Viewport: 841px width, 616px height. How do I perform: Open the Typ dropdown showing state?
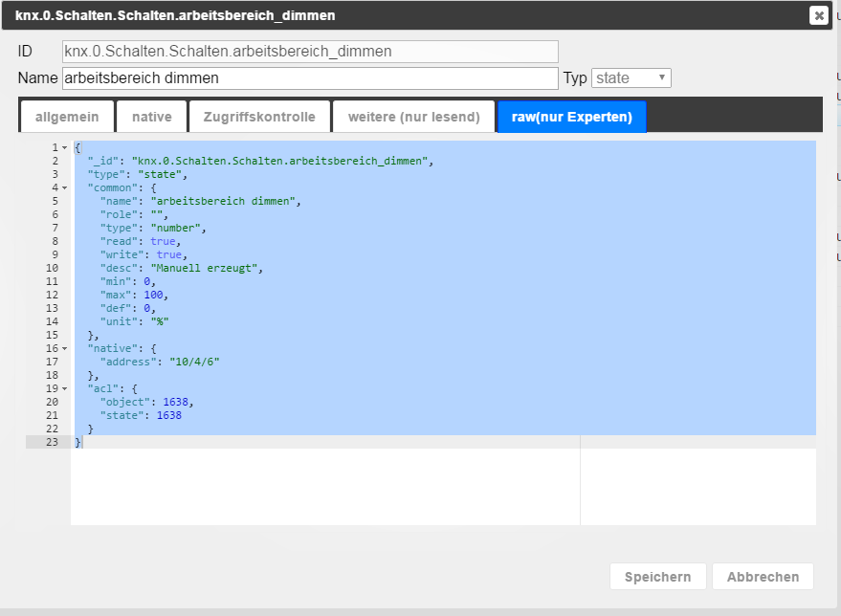point(631,78)
